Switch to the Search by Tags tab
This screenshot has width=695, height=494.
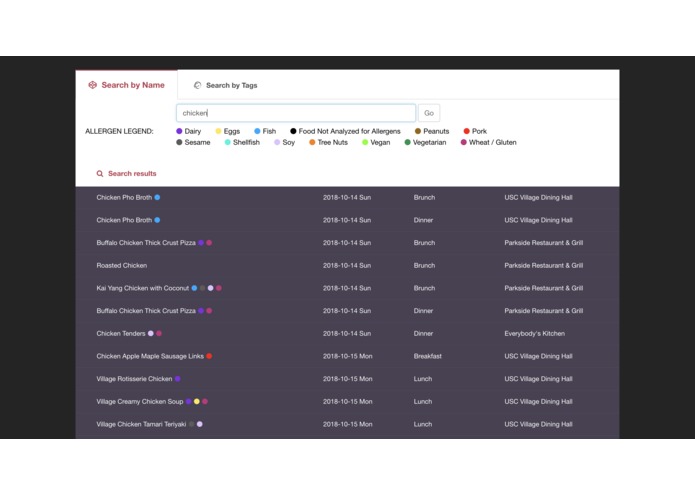(x=225, y=85)
